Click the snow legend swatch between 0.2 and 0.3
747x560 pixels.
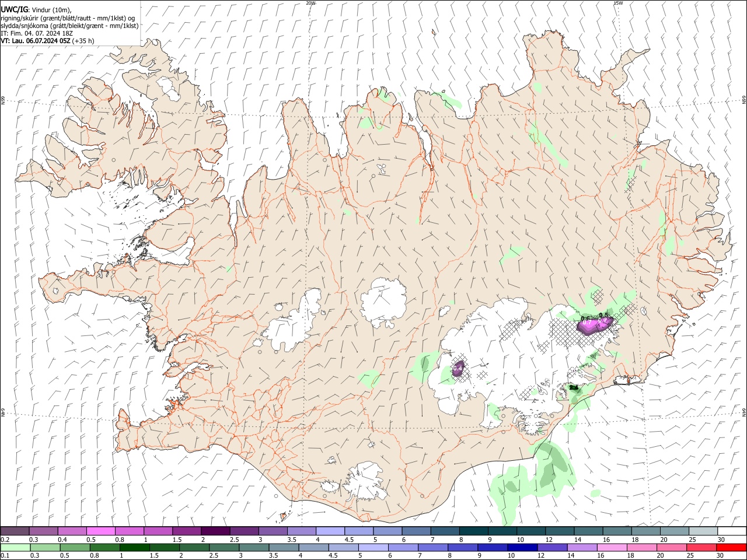(16, 531)
